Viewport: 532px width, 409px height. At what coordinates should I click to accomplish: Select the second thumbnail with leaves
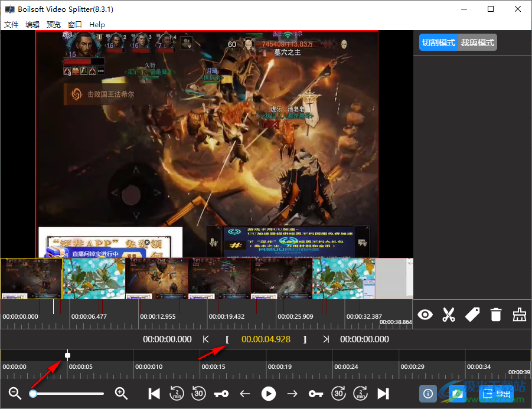click(x=94, y=279)
